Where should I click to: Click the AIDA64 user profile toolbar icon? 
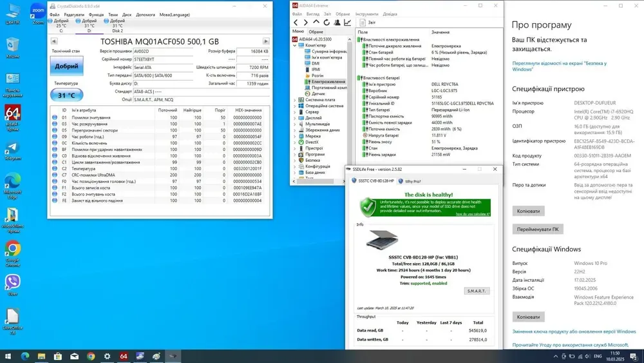coord(337,23)
